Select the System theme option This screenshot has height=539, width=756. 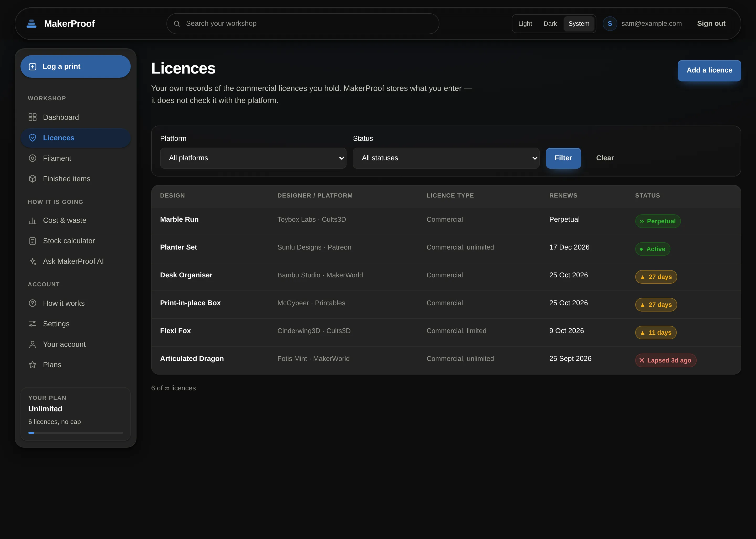tap(579, 24)
